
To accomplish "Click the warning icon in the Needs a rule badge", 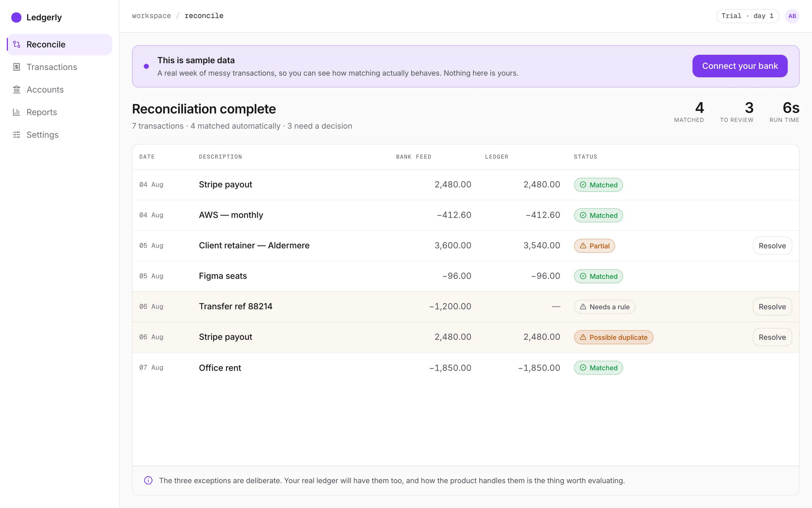I will coord(583,307).
